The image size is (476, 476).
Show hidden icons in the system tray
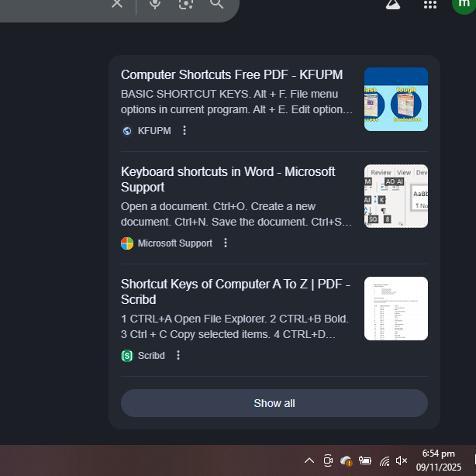[309, 460]
